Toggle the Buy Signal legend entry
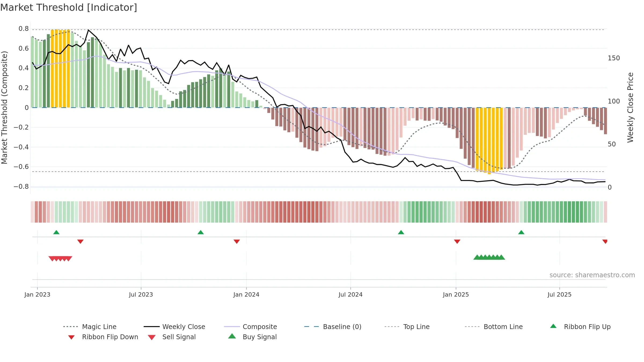 [x=252, y=337]
